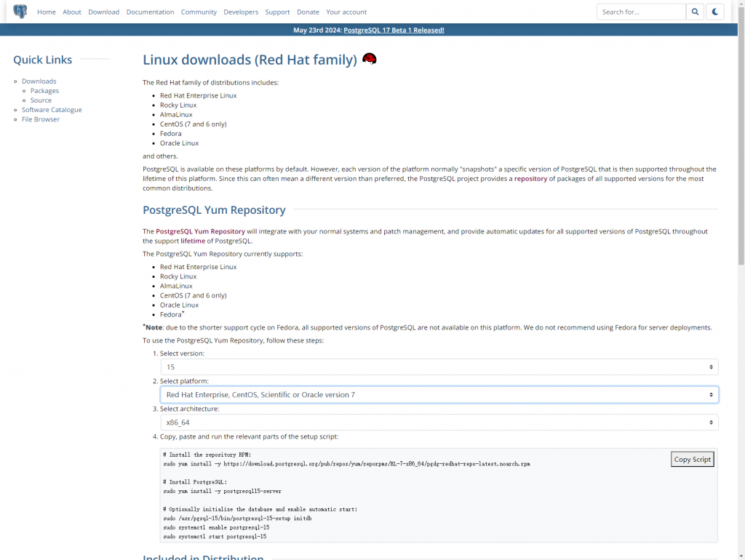Open the Support menu item
Viewport: 745px width, 560px height.
click(277, 12)
